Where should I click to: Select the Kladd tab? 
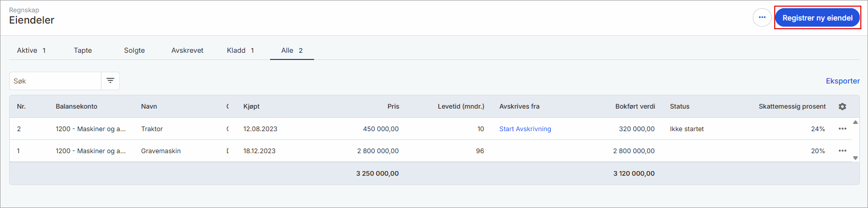pos(240,50)
